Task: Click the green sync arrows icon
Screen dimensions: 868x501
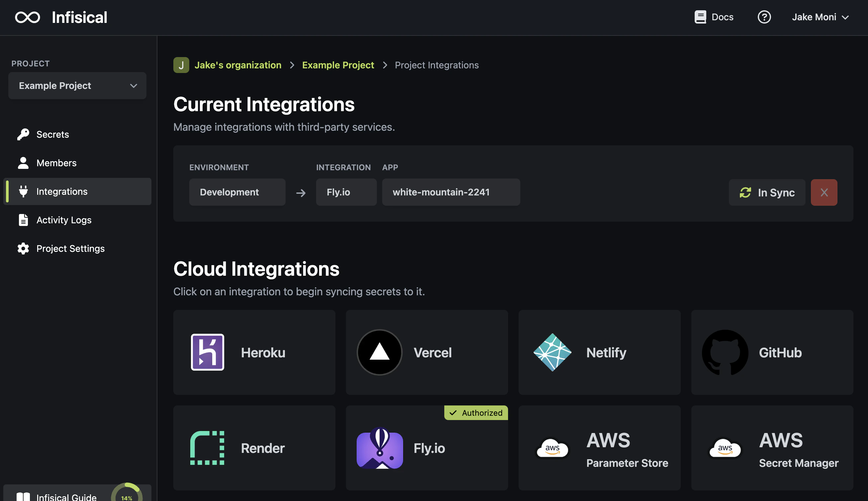Action: (x=745, y=192)
